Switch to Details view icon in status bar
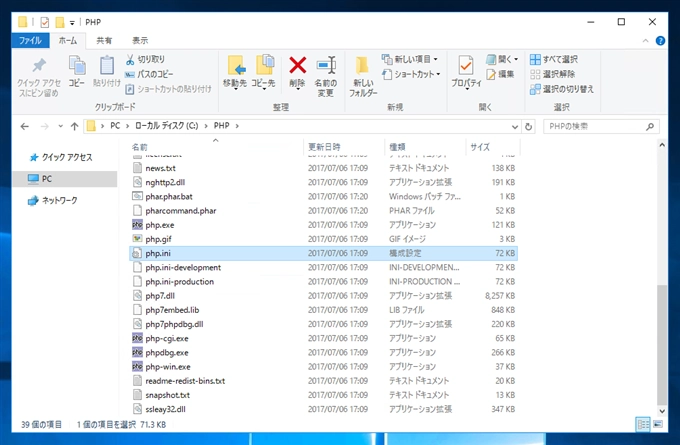Screen dimensions: 680x445 [x=643, y=424]
